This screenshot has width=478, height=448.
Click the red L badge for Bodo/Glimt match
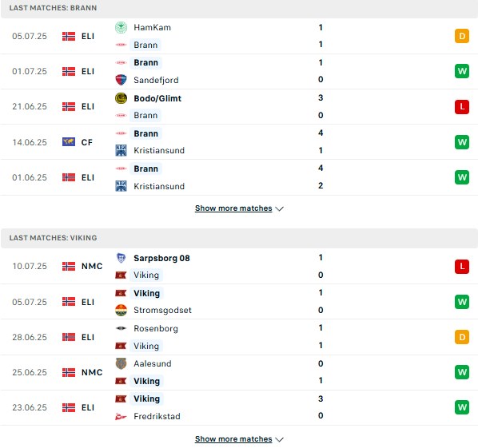tap(462, 107)
